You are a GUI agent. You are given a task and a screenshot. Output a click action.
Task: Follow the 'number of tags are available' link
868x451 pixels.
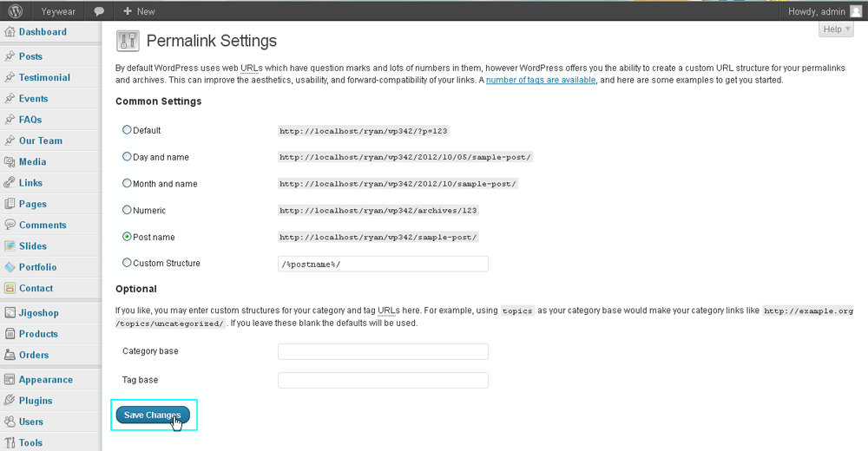(541, 80)
